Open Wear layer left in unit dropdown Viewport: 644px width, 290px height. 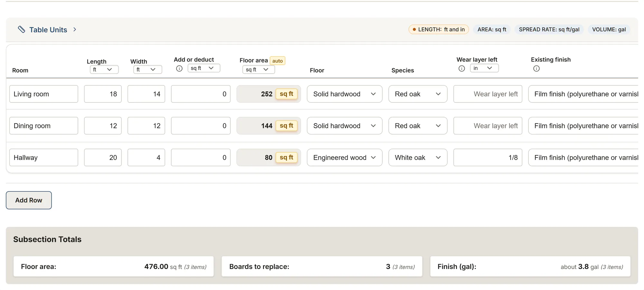[x=484, y=68]
